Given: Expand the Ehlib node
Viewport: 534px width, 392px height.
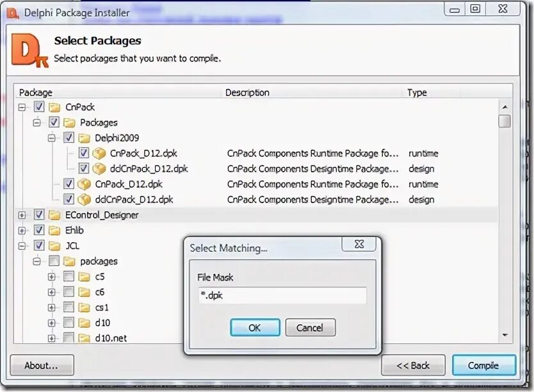Looking at the screenshot, I should [22, 231].
